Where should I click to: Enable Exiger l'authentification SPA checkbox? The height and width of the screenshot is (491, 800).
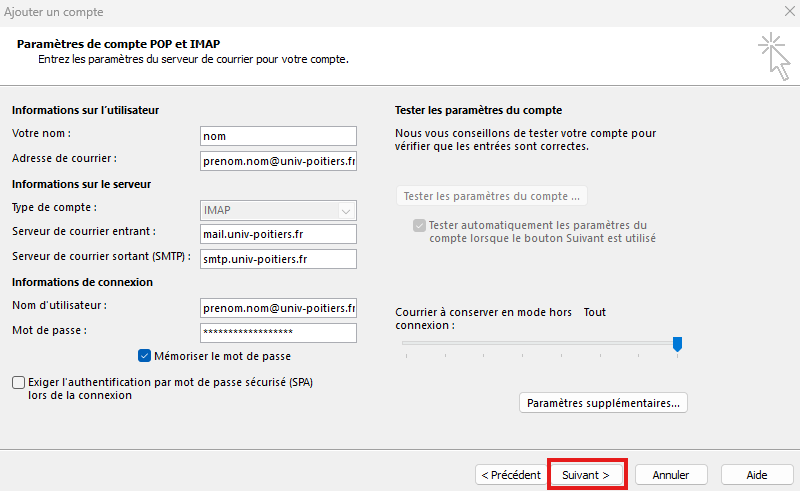[18, 382]
